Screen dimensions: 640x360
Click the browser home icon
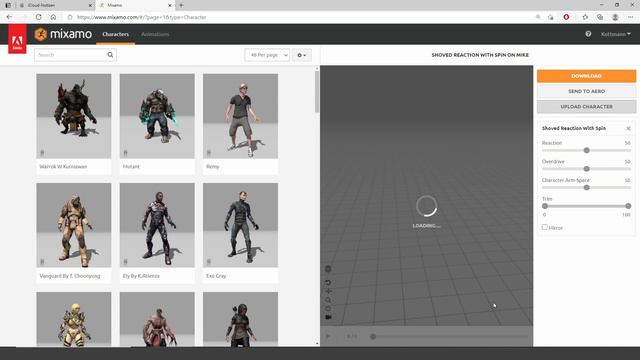[x=53, y=17]
